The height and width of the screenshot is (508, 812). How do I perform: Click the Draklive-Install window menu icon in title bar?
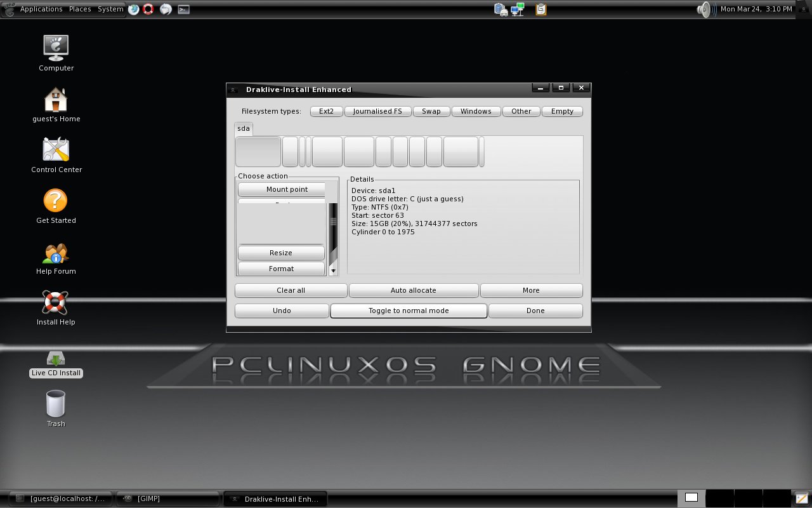[233, 90]
